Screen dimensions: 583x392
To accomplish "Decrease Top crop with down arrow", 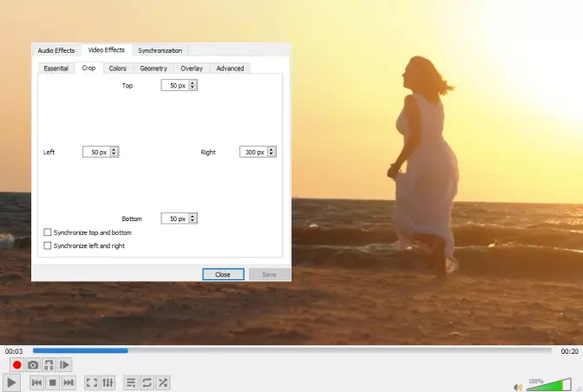I will pos(193,88).
